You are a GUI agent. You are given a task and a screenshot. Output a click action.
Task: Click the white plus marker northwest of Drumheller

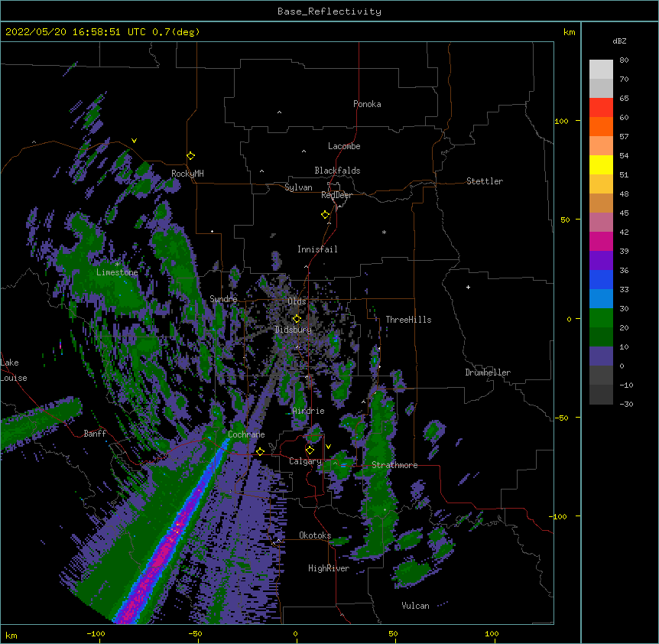click(468, 287)
